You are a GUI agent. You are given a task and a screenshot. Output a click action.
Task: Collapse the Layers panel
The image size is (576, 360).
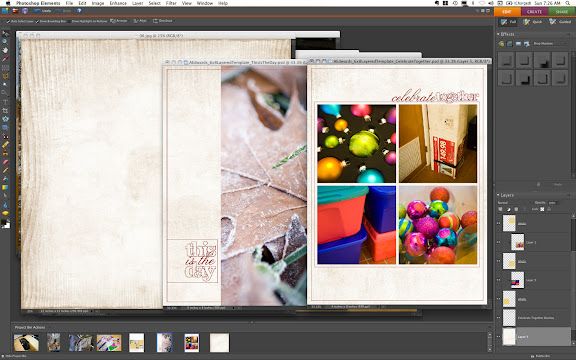tap(498, 195)
